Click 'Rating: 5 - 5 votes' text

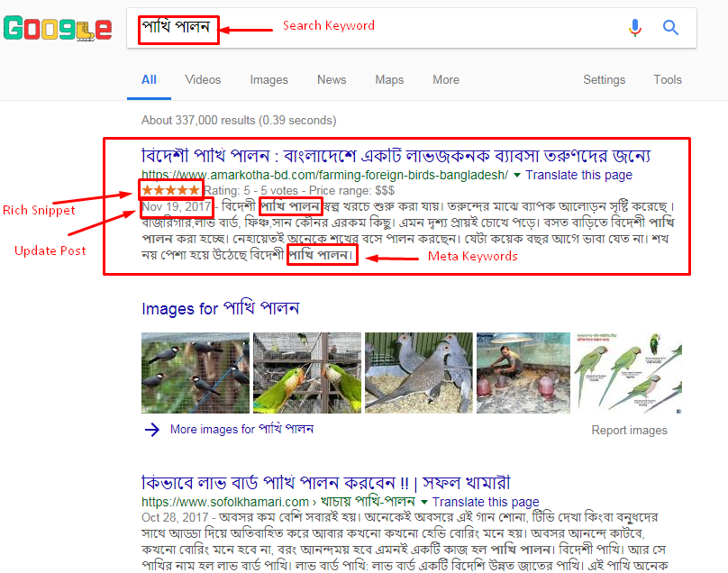tap(251, 190)
